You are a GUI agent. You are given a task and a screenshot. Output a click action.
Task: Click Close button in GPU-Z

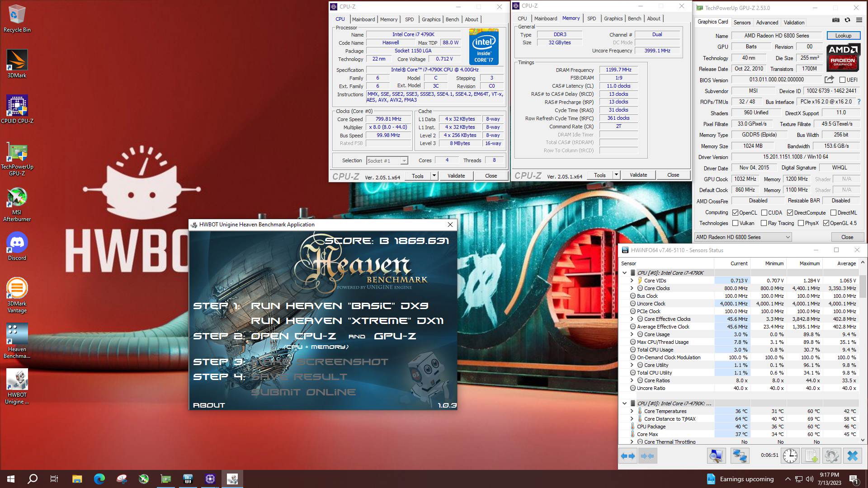tap(847, 237)
